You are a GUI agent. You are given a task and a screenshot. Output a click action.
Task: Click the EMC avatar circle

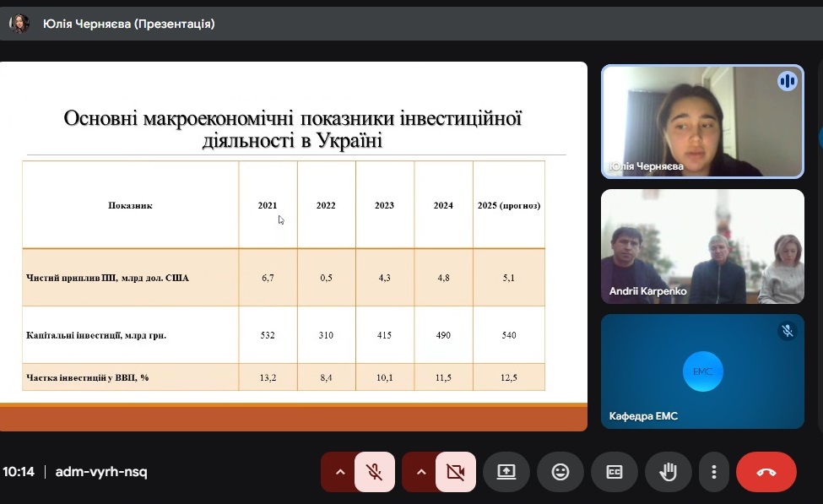[x=702, y=372]
